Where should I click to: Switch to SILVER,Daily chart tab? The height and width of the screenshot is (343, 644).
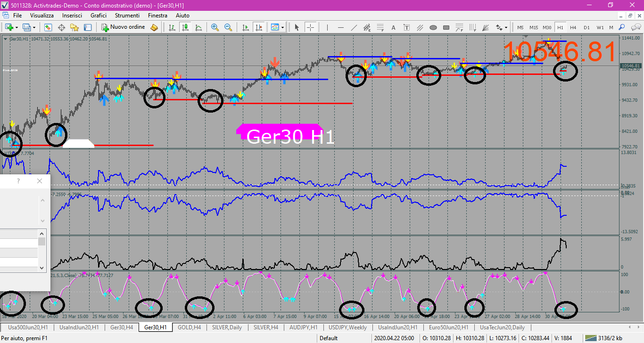(x=227, y=327)
